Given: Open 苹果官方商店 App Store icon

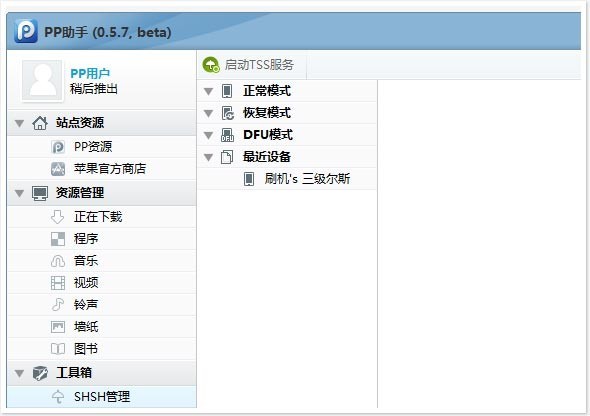Looking at the screenshot, I should click(x=58, y=169).
